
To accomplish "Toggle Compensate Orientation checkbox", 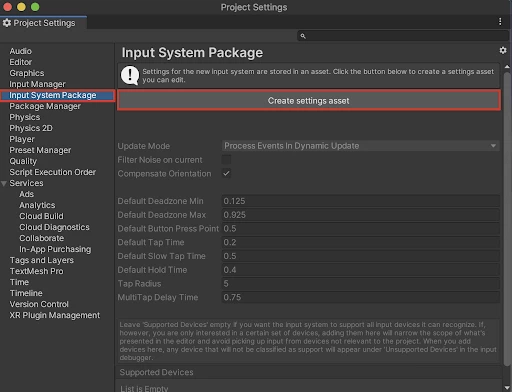I will pyautogui.click(x=226, y=173).
